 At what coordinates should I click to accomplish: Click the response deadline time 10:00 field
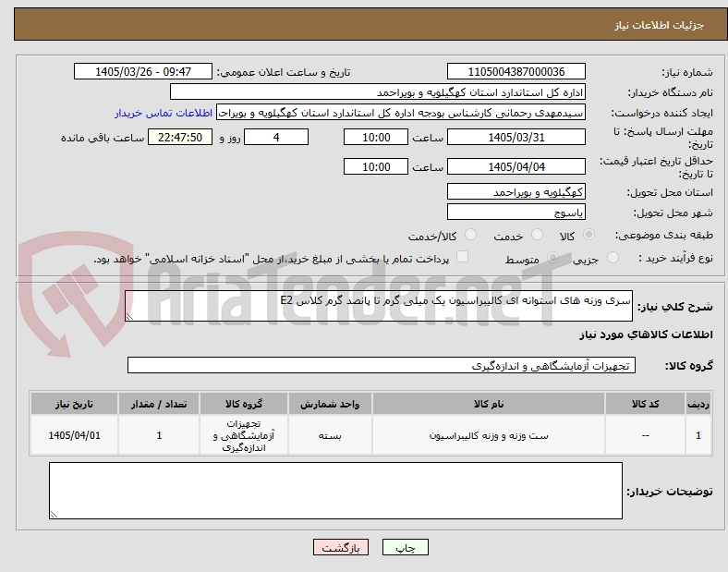[376, 137]
